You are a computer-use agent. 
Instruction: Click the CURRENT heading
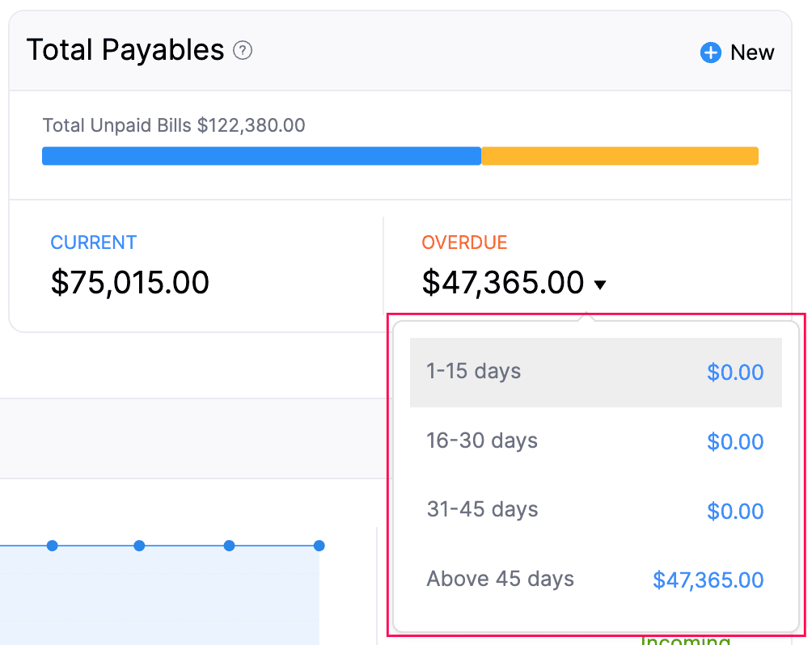[93, 242]
